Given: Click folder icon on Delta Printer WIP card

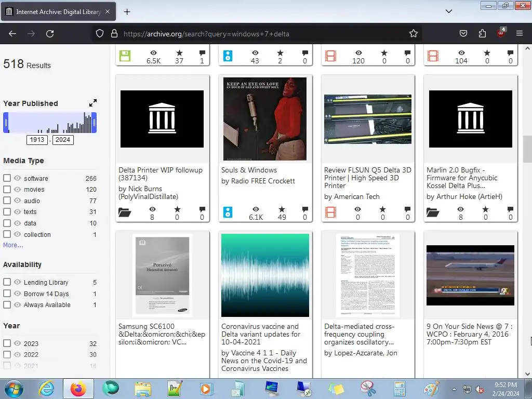Looking at the screenshot, I should coord(125,212).
